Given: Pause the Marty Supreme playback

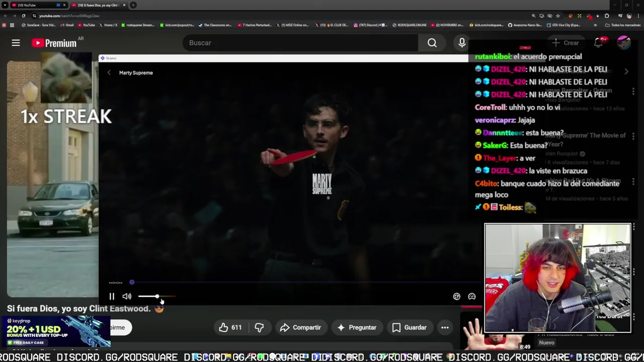Looking at the screenshot, I should coord(112,297).
